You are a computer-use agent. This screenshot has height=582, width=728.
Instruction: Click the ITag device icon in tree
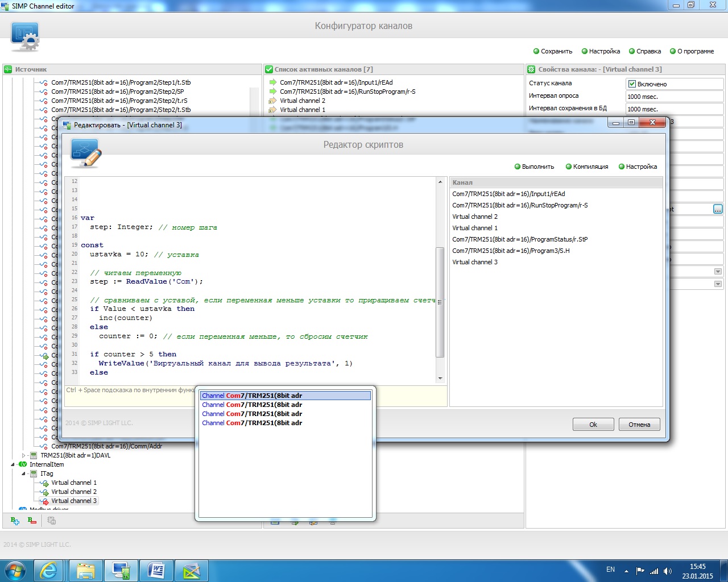pos(34,473)
